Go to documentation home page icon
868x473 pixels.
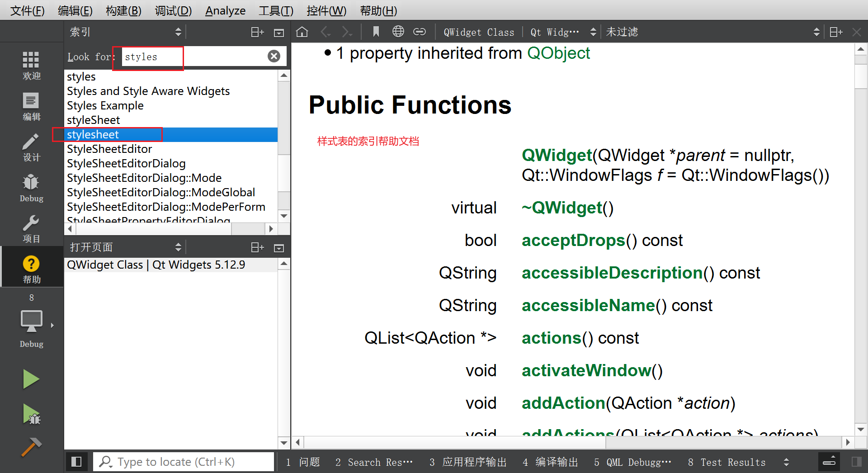tap(302, 32)
